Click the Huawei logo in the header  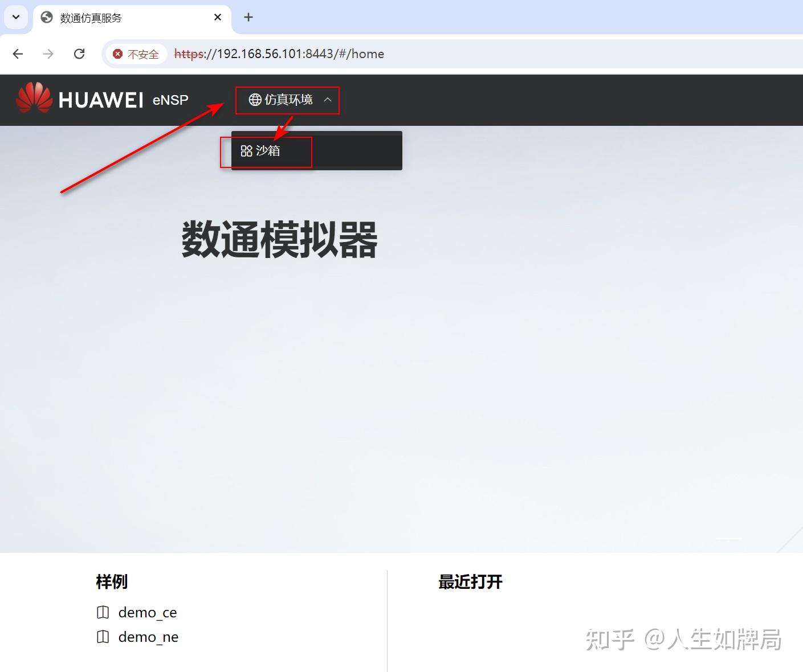tap(33, 98)
